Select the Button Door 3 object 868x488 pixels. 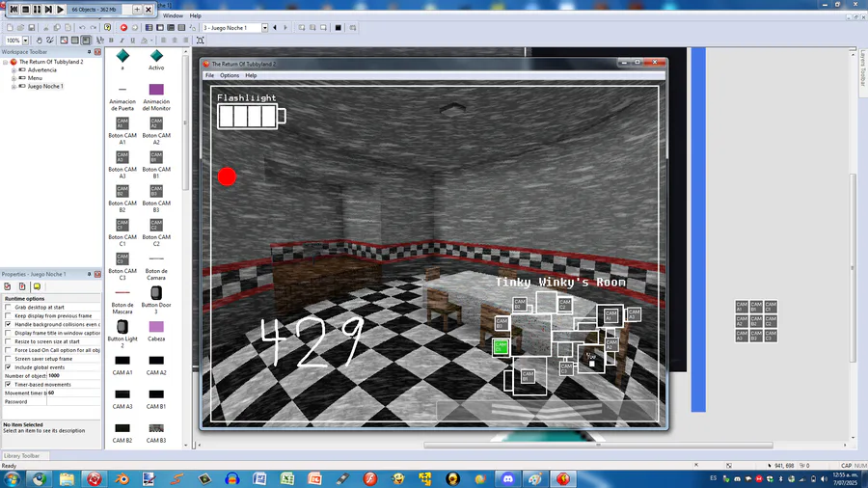[x=156, y=300]
